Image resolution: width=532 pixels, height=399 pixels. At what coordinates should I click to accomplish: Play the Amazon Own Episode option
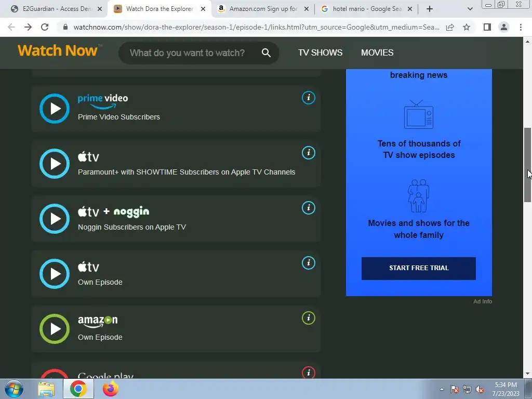54,328
